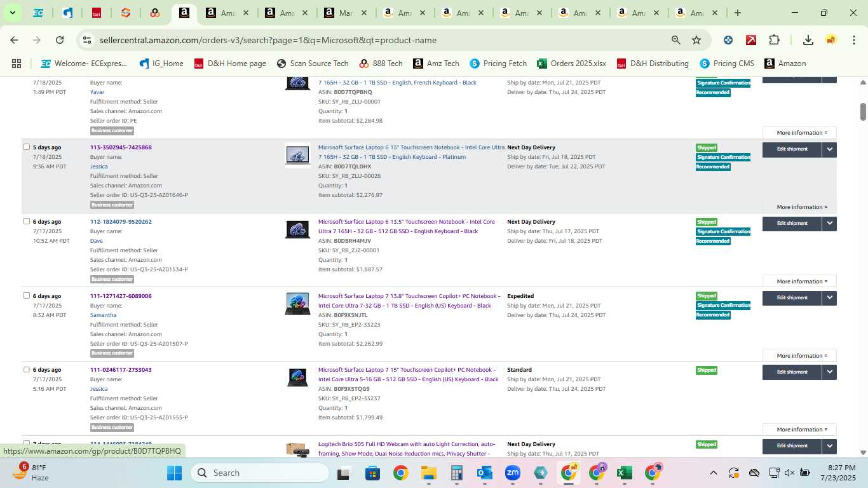Image resolution: width=868 pixels, height=488 pixels.
Task: Go back to the previous page
Action: click(14, 40)
